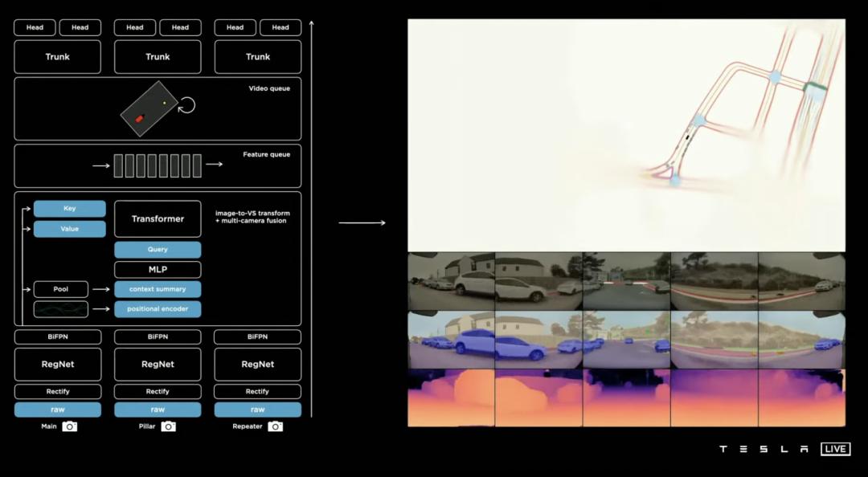Viewport: 868px width, 477px height.
Task: Click the "image-to-VS transform + multi-camera fusion" text
Action: 252,217
